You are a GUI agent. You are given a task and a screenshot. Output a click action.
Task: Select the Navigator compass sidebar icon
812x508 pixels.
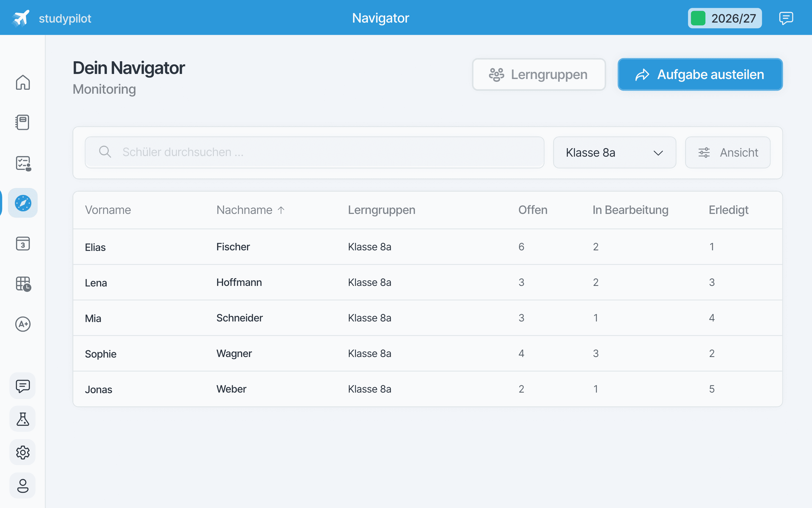tap(23, 203)
